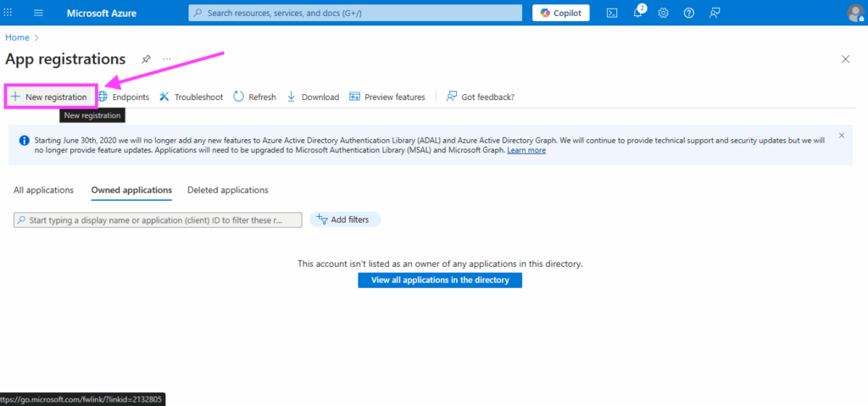Switch to the Deleted applications tab
This screenshot has height=406, width=868.
pos(227,190)
